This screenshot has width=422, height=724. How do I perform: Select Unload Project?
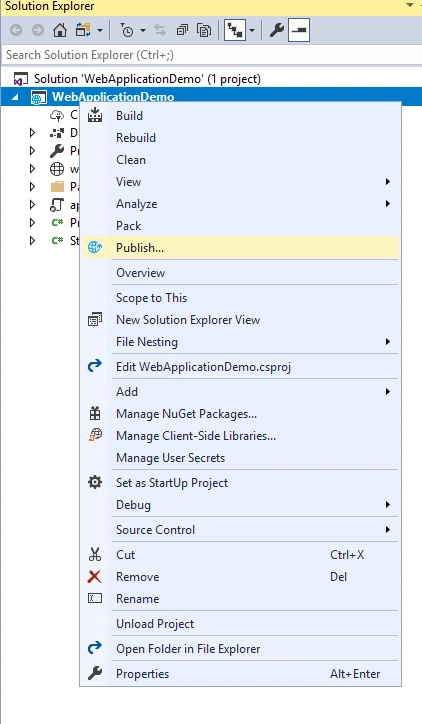240,624
